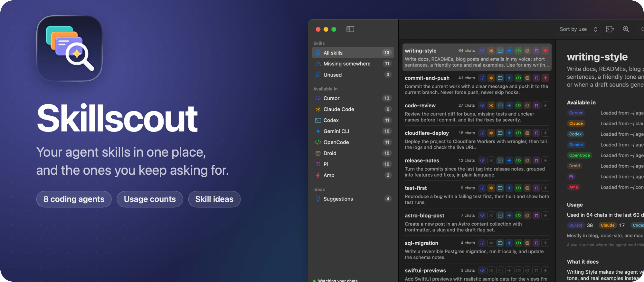644x282 pixels.
Task: Select the commit-and-push skill row
Action: tap(477, 85)
